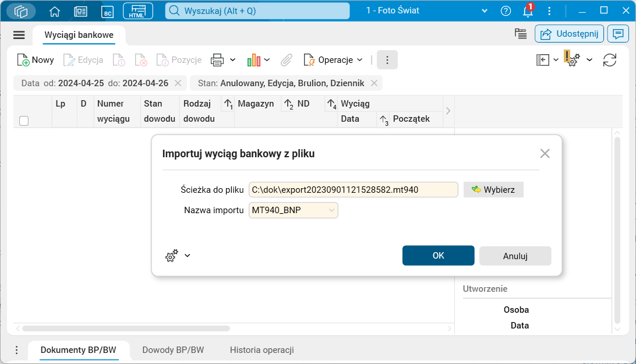This screenshot has width=636, height=364.
Task: Open title bar more options menu
Action: pyautogui.click(x=549, y=11)
